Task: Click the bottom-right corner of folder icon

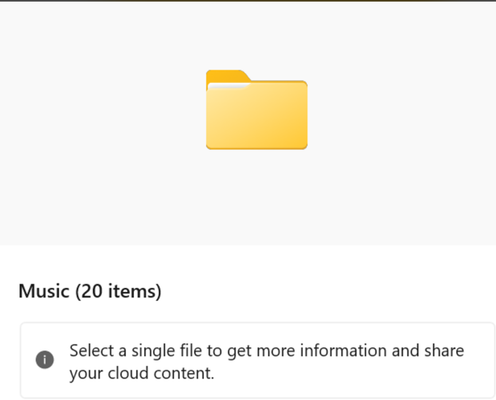Action: pos(304,146)
